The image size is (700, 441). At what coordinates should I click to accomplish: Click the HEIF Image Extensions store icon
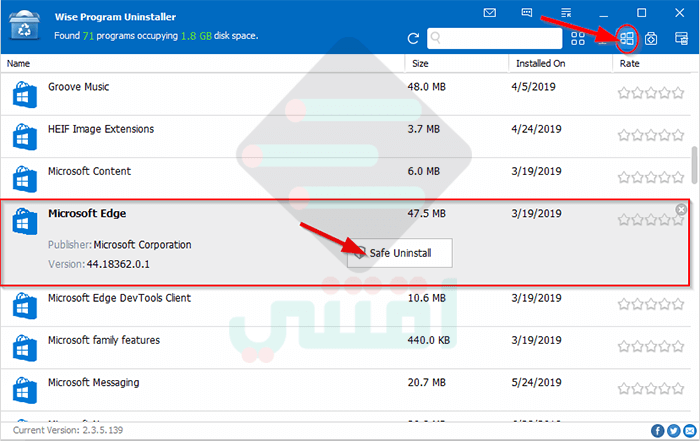25,137
